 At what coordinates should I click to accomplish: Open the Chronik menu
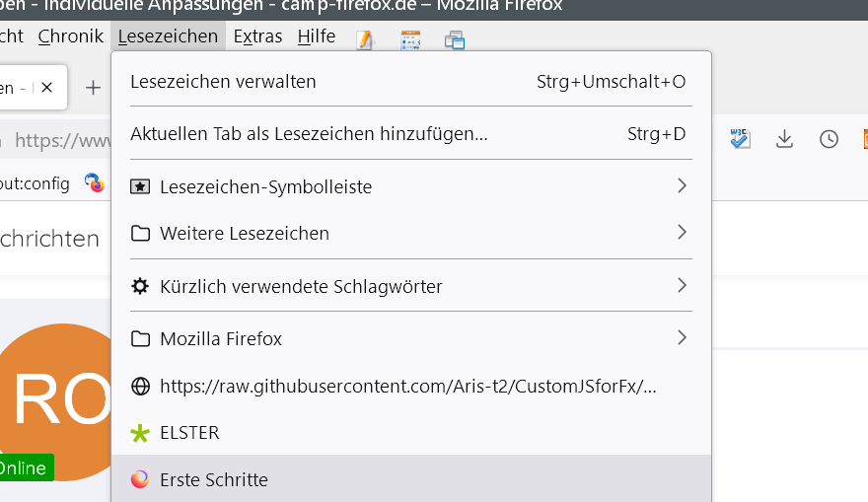pos(70,37)
